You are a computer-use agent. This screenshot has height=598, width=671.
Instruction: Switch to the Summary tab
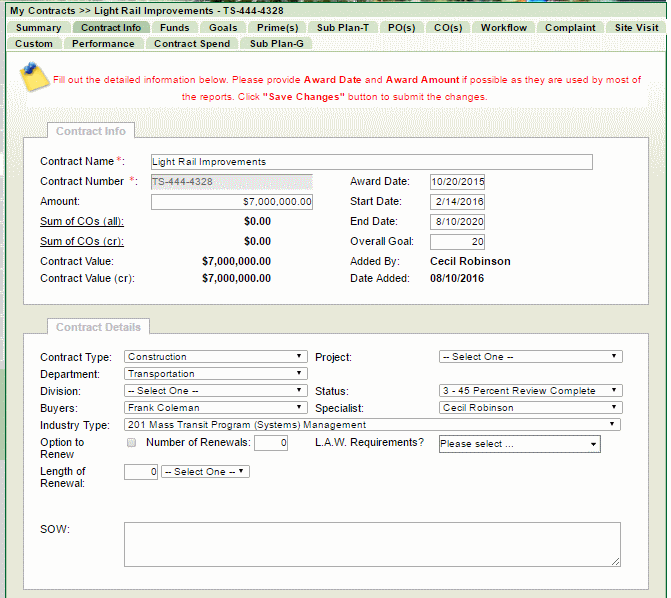point(38,28)
